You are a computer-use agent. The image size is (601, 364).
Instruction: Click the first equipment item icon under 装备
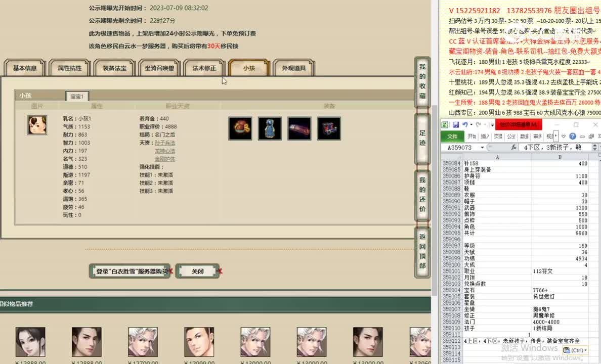(x=240, y=128)
